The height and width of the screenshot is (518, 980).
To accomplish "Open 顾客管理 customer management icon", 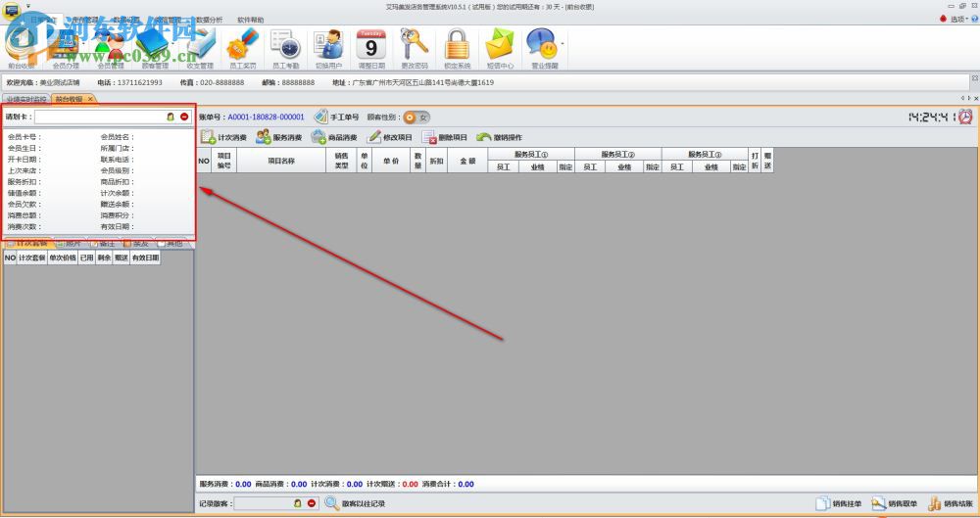I will [155, 49].
